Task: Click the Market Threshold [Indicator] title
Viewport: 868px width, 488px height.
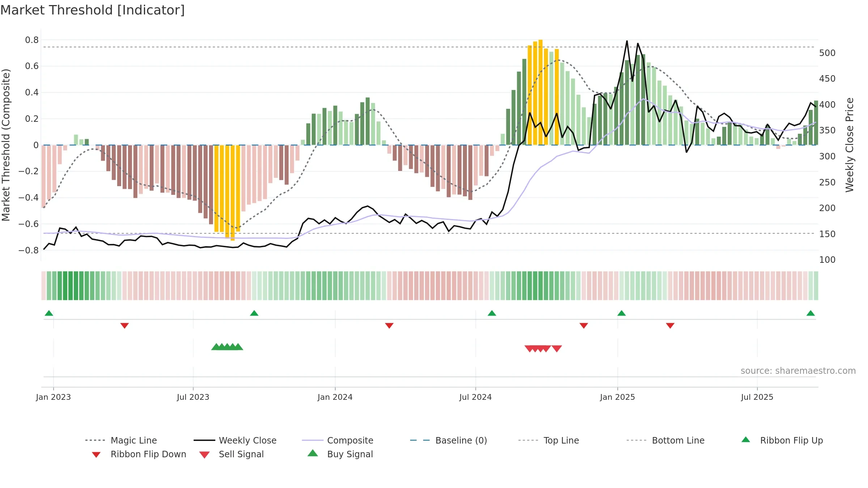Action: [x=93, y=10]
